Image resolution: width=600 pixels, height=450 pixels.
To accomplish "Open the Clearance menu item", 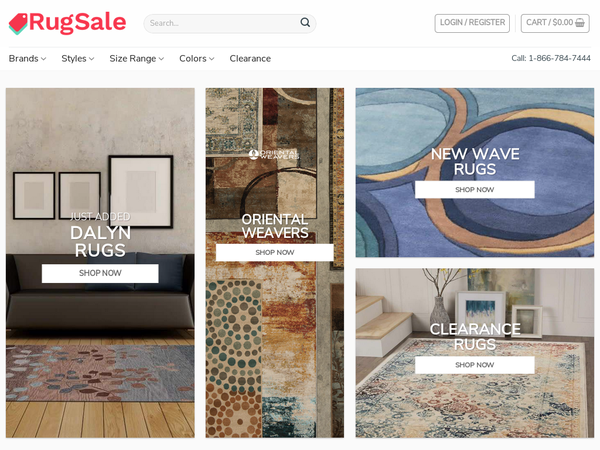I will click(x=250, y=59).
